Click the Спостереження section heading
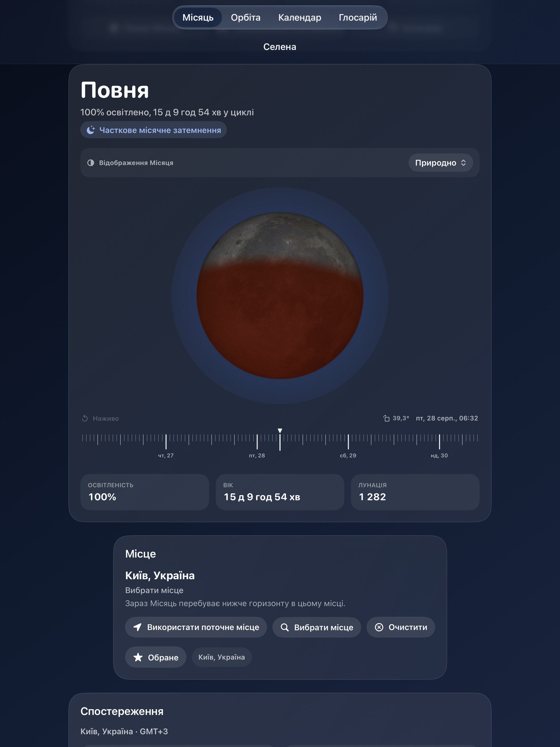The height and width of the screenshot is (747, 560). click(x=122, y=711)
